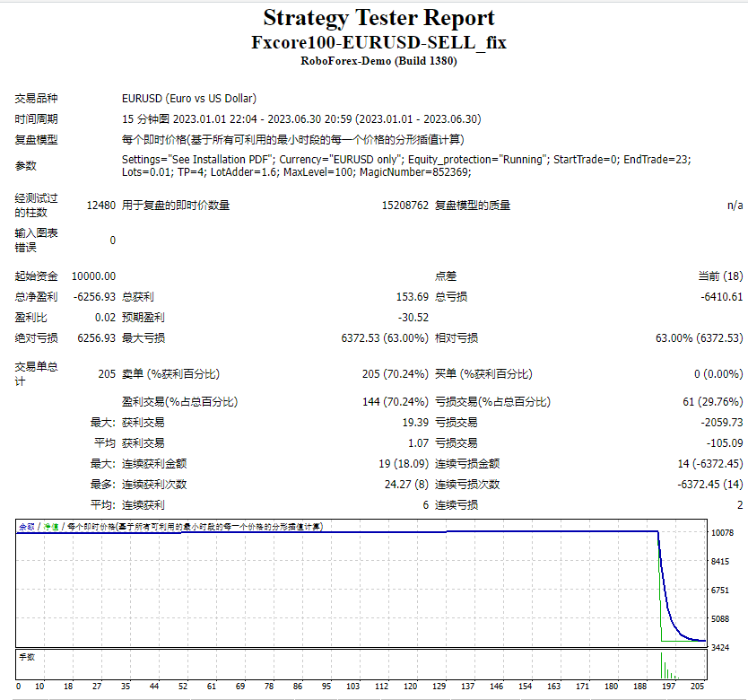Click the 15208762 ticks value

tap(405, 206)
